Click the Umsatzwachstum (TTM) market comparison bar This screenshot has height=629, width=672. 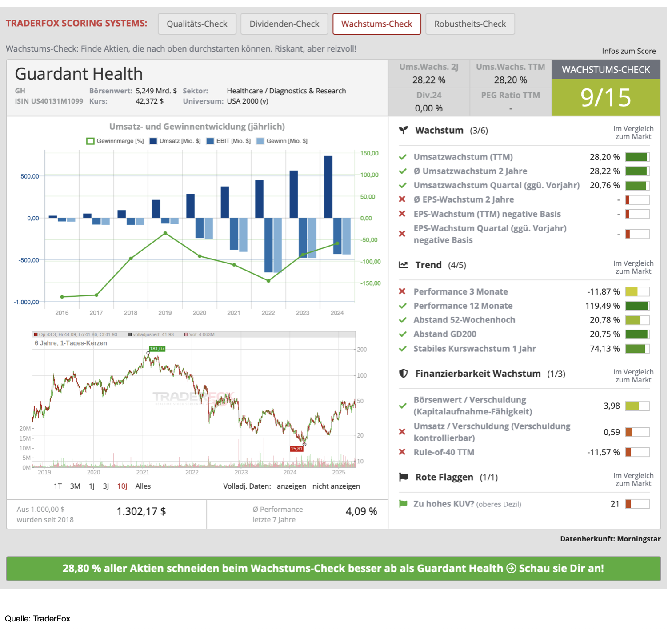pyautogui.click(x=637, y=157)
